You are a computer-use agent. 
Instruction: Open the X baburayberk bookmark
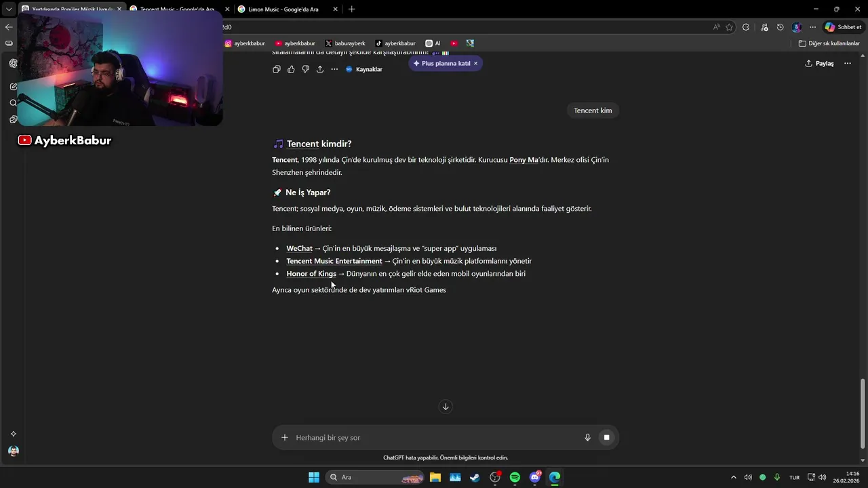(345, 43)
